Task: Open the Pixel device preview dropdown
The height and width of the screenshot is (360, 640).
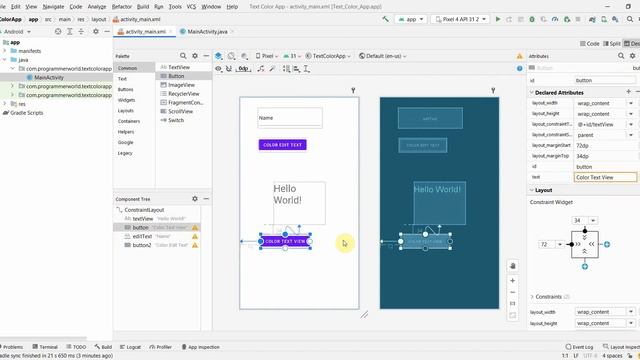Action: pos(267,56)
